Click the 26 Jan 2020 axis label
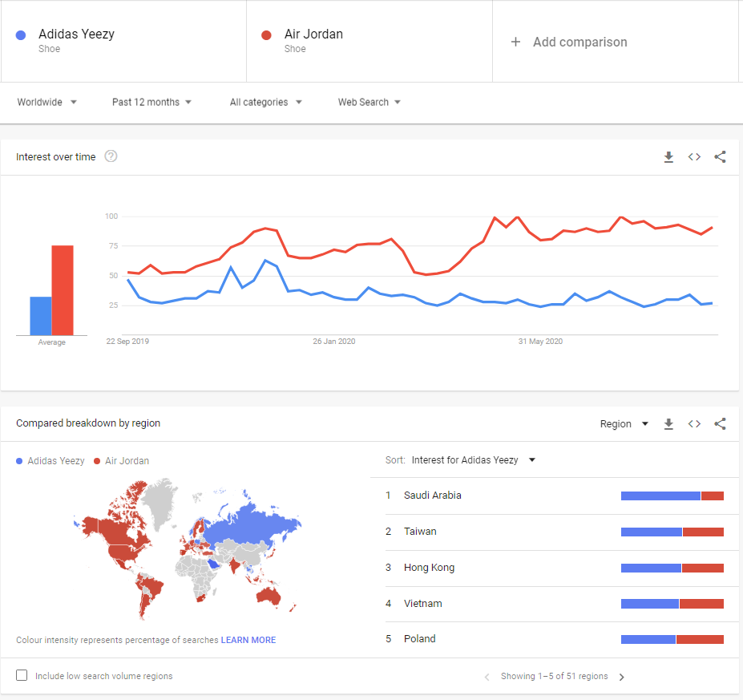Viewport: 743px width, 700px height. click(334, 342)
